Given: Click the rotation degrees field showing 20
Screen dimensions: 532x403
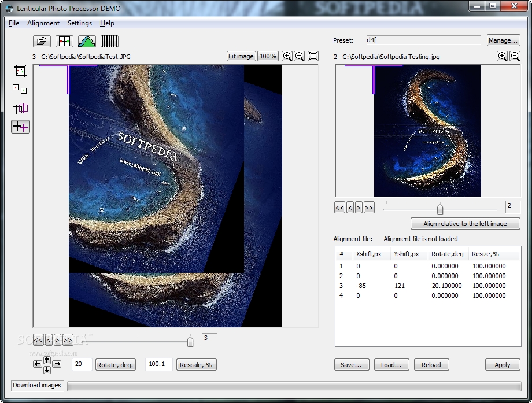Looking at the screenshot, I should (82, 364).
